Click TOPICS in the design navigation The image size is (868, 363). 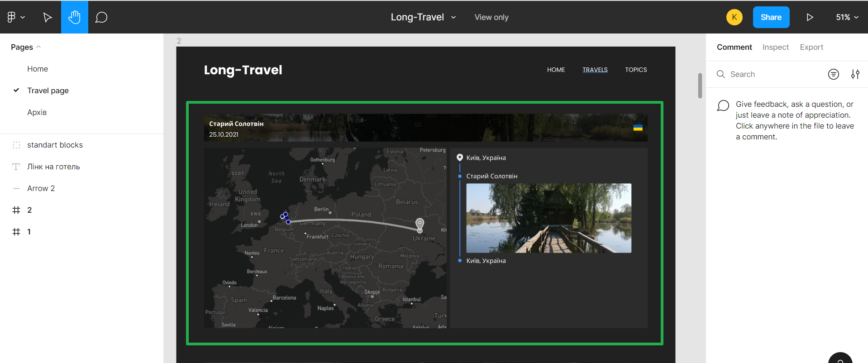point(636,70)
